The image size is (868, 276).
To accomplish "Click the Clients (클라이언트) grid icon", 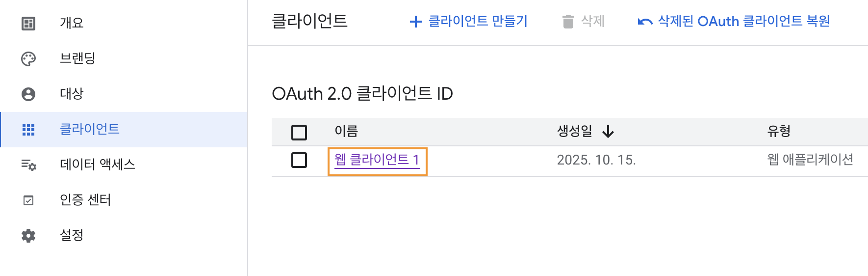I will click(28, 130).
